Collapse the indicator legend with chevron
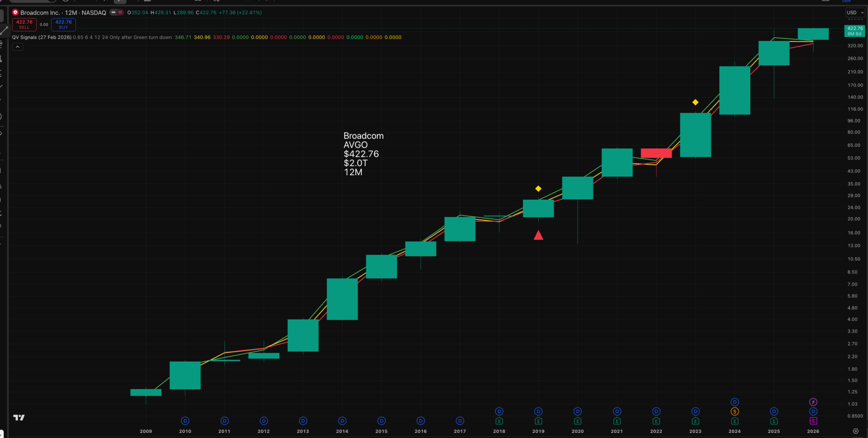Viewport: 868px width, 438px height. [x=17, y=47]
